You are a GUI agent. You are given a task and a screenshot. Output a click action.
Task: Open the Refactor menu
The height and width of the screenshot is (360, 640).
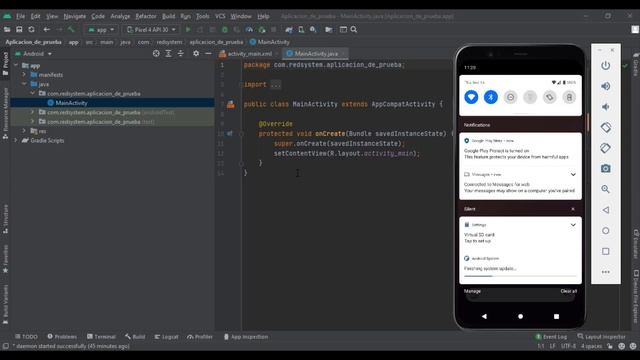[x=146, y=16]
